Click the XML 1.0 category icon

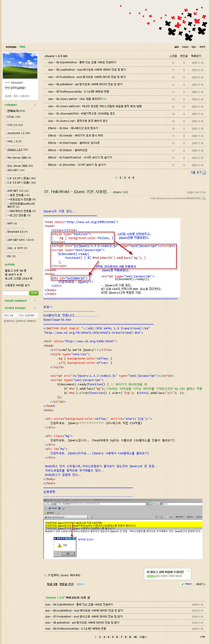click(x=6, y=142)
